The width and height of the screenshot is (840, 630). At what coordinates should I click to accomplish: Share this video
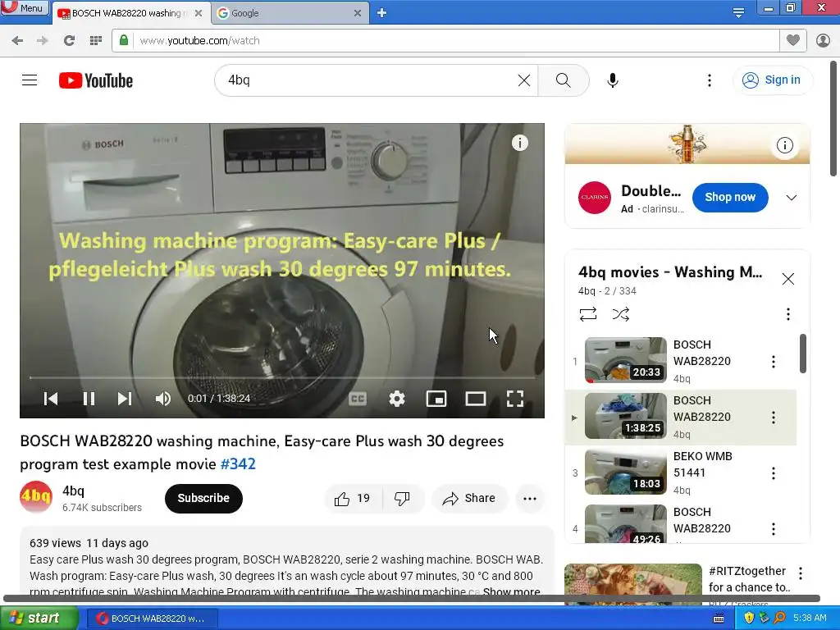[468, 498]
